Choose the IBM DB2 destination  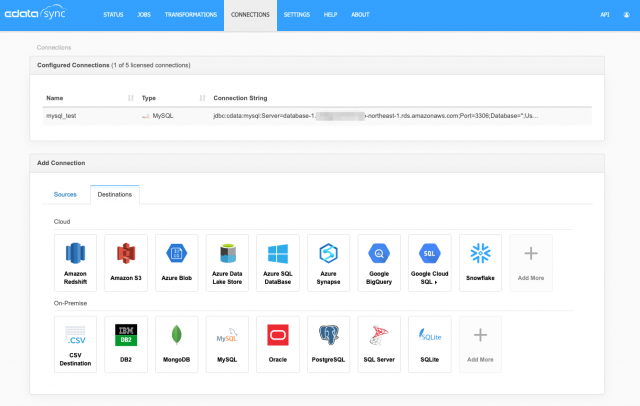click(x=126, y=344)
